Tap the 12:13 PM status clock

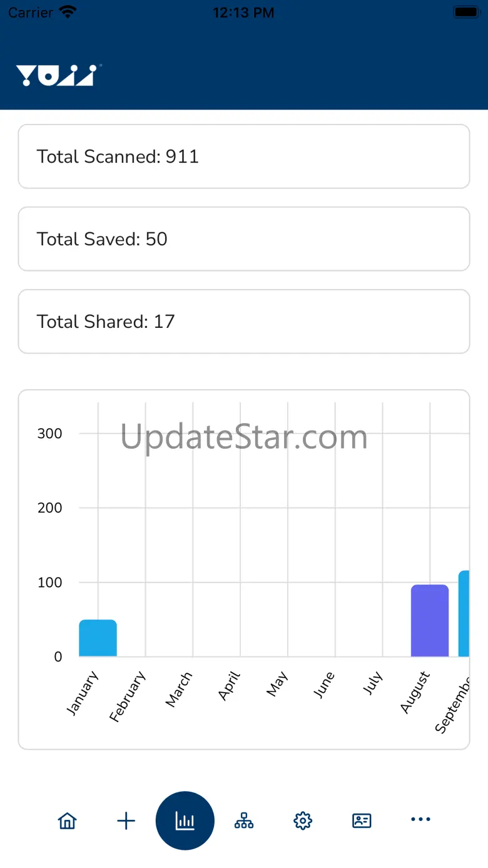[243, 13]
